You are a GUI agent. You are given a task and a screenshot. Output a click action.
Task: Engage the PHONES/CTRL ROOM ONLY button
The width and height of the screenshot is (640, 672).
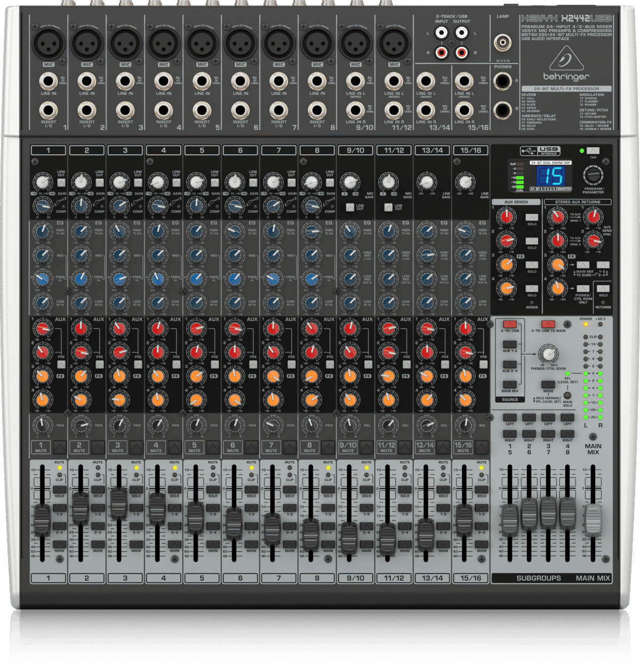coord(583,289)
